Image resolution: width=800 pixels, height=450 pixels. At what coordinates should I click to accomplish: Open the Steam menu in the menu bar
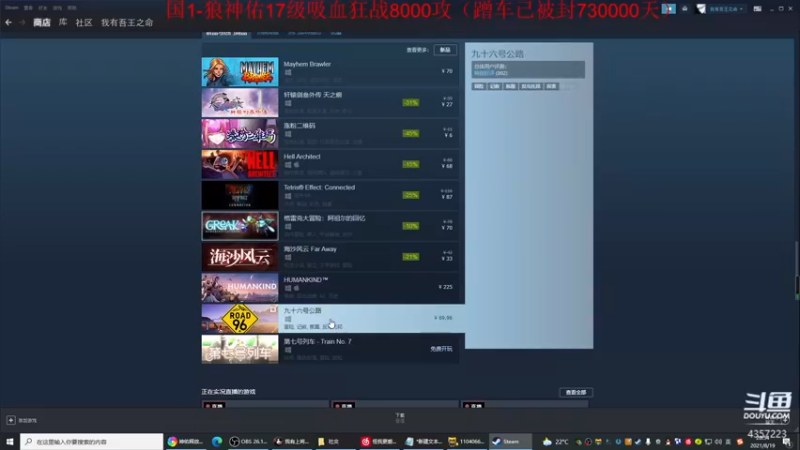(x=12, y=8)
